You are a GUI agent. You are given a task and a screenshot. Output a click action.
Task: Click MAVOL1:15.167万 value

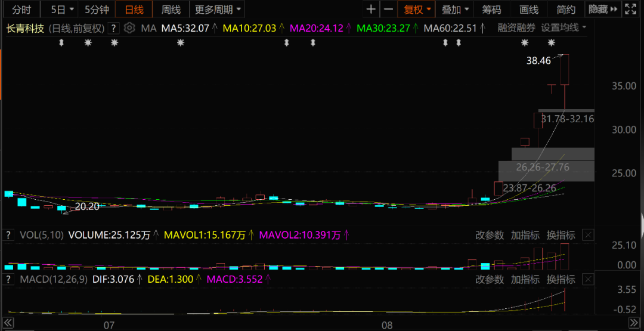point(205,236)
